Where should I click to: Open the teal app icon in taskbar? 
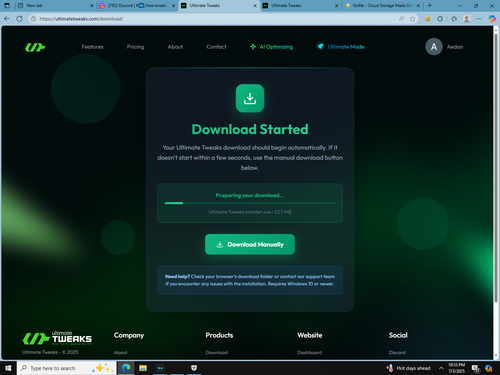(x=160, y=368)
